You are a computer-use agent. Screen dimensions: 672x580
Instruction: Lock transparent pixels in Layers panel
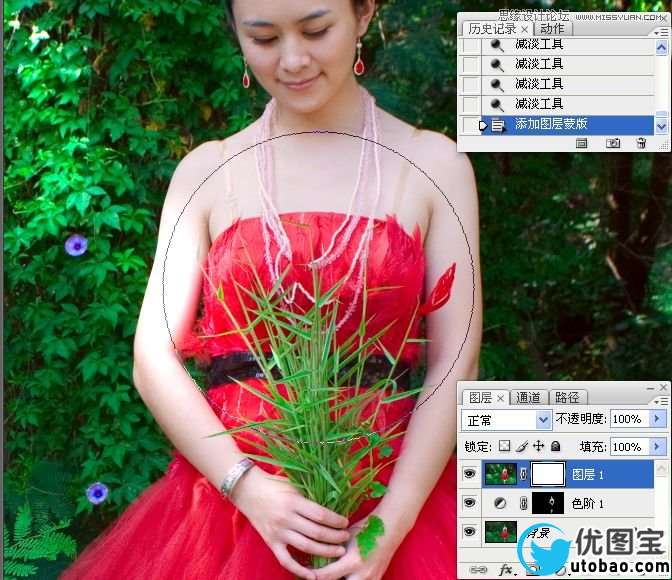[x=504, y=446]
